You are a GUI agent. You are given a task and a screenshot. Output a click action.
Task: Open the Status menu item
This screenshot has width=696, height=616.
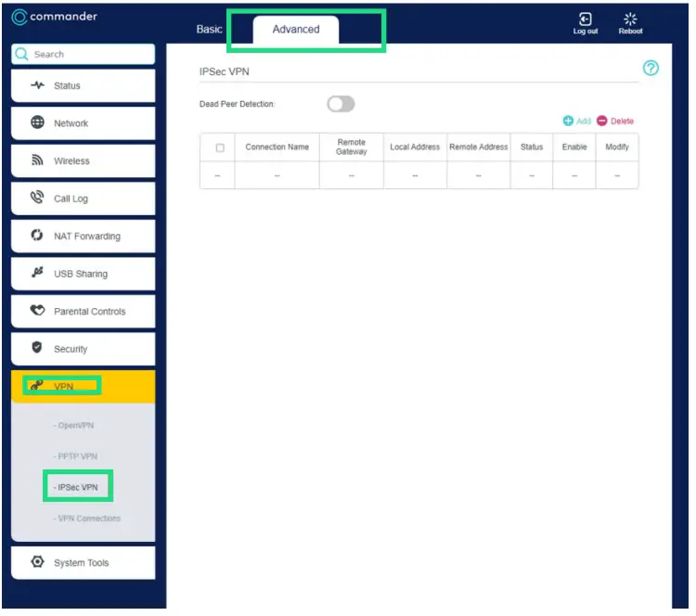pos(84,85)
